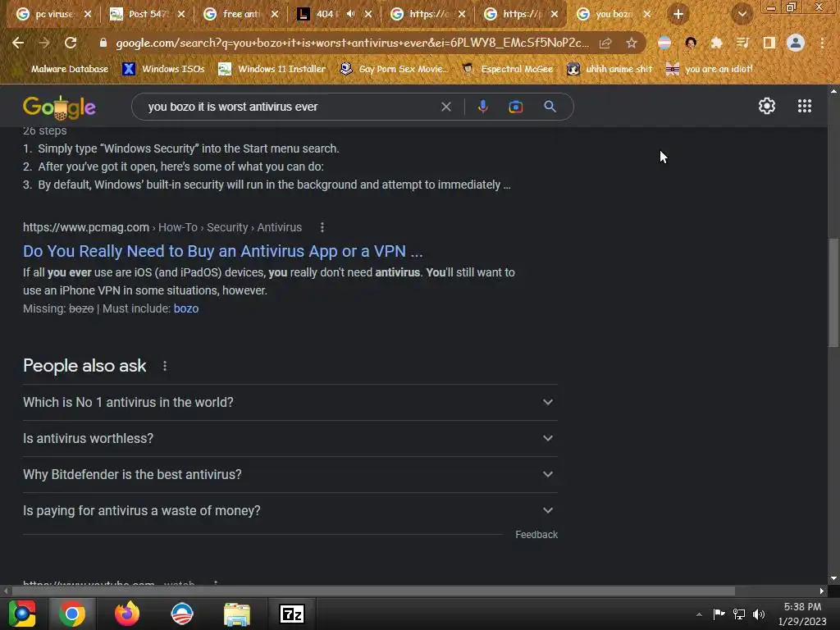Open the 'uhhh anime shit' bookmark
This screenshot has height=630, width=840.
pos(609,69)
